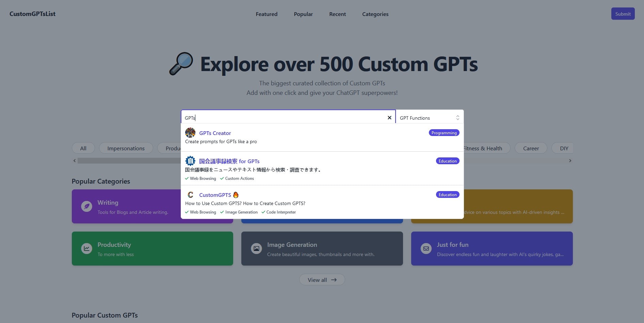Viewport: 644px width, 323px height.
Task: Click the fire emoji beside CustomGPTS
Action: [236, 195]
